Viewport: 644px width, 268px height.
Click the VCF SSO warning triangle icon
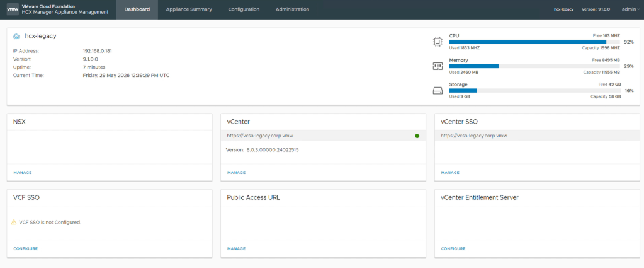(14, 223)
